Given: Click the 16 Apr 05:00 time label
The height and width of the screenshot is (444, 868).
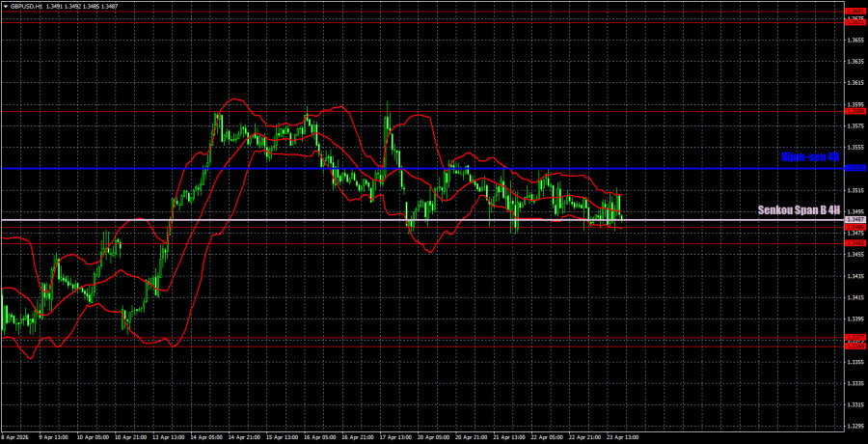Looking at the screenshot, I should tap(319, 437).
